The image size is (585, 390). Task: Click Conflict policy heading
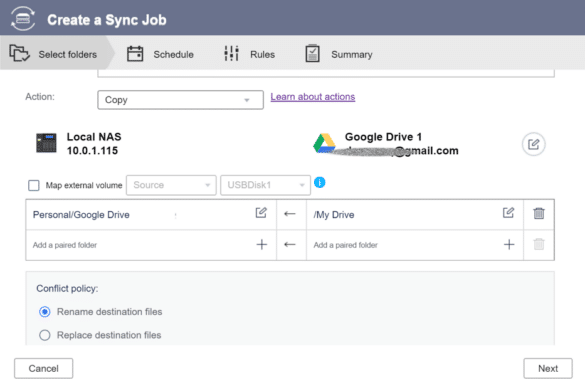tap(67, 288)
